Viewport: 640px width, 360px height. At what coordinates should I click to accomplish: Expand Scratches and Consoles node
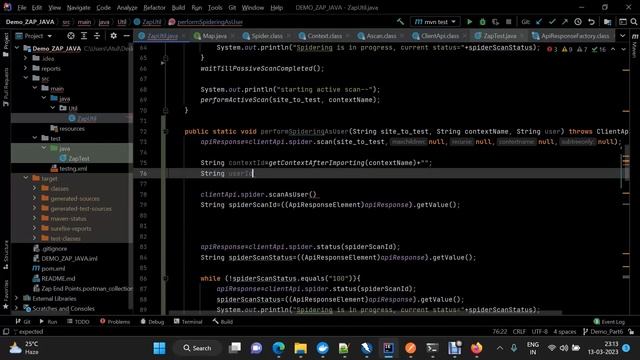[17, 308]
